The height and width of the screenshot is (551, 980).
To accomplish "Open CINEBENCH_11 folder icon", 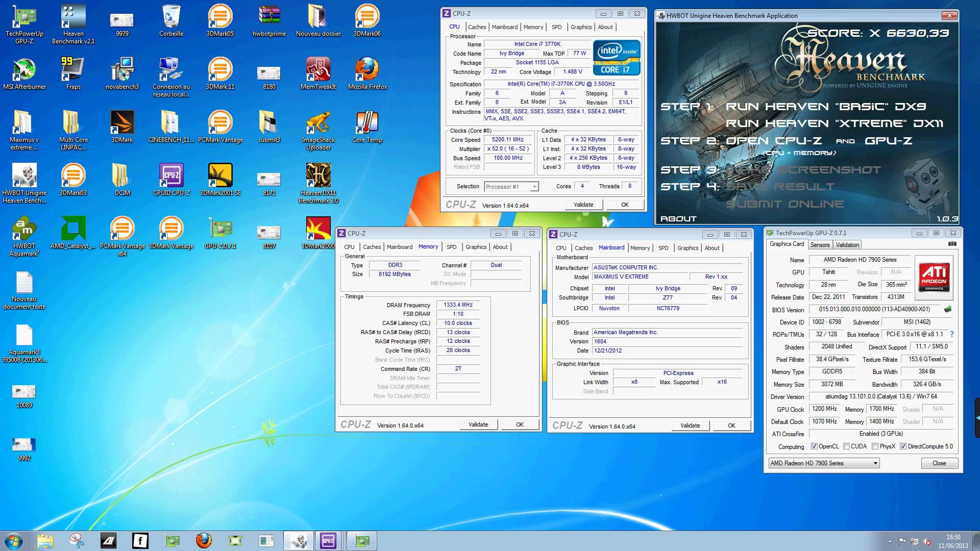I will pyautogui.click(x=171, y=127).
